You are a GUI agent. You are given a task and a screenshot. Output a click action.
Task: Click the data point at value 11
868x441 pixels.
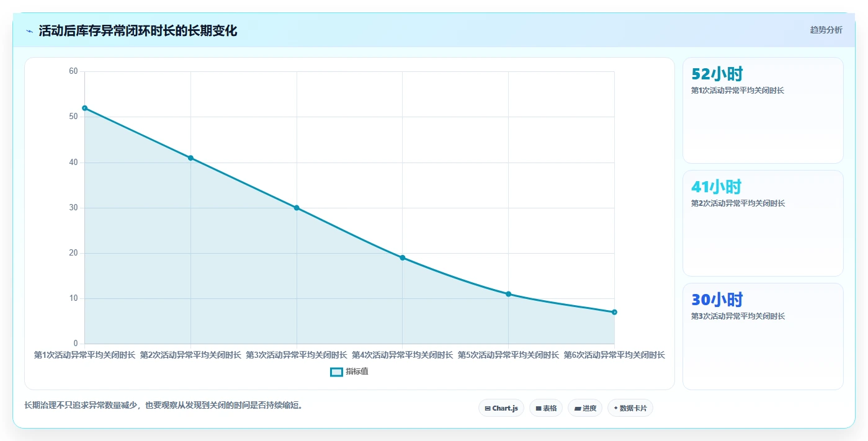click(x=509, y=294)
